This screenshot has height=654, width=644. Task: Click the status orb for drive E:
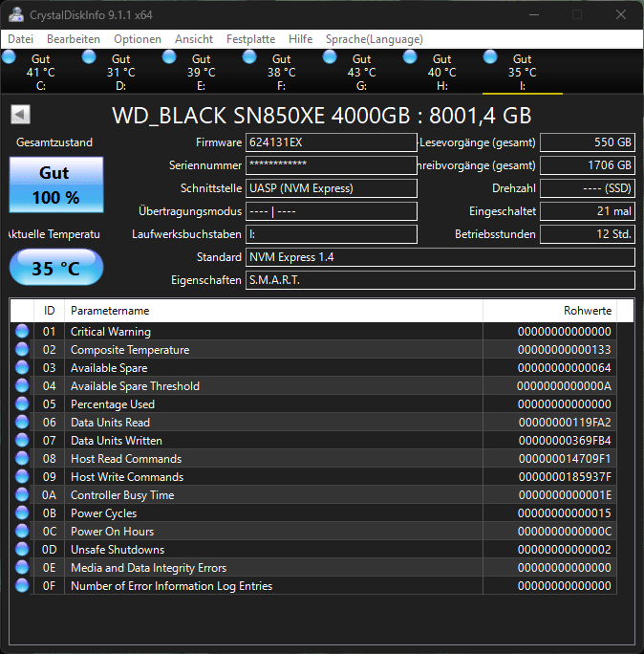169,57
